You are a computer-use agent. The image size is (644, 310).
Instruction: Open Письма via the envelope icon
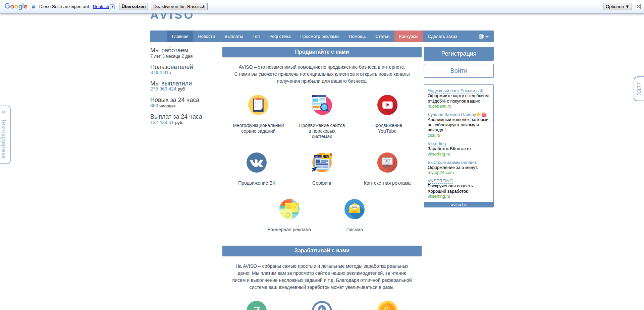tap(355, 209)
